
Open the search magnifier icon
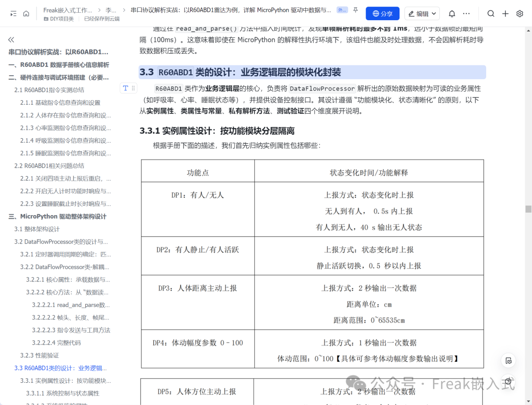click(x=491, y=14)
